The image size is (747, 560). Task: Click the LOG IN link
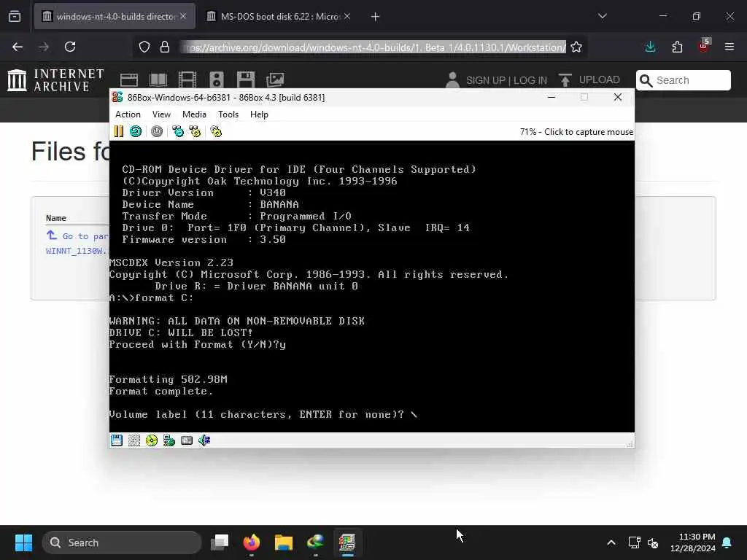[x=530, y=80]
